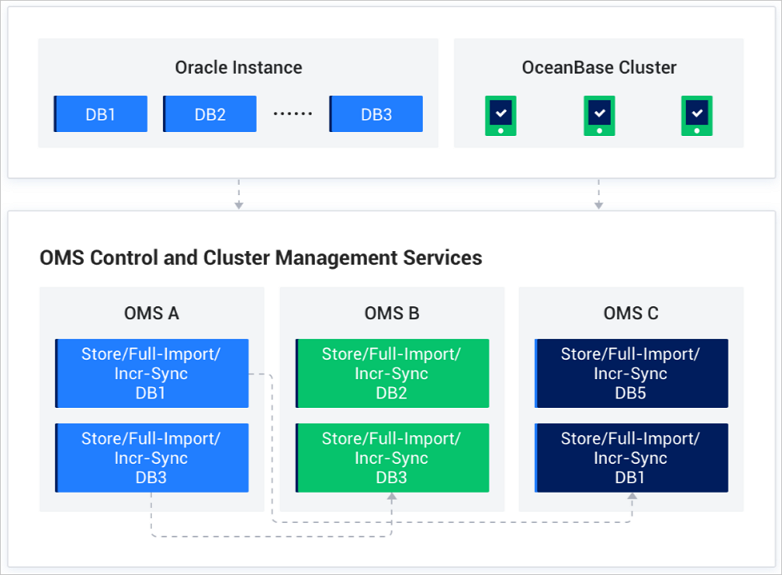Click the OMS Control and Cluster Management Services heading

click(261, 258)
